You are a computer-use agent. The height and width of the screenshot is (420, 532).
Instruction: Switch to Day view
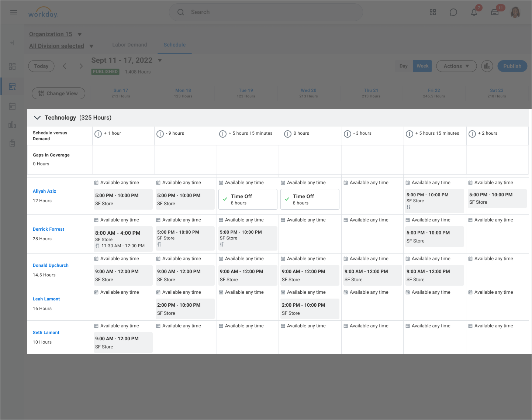pyautogui.click(x=404, y=66)
